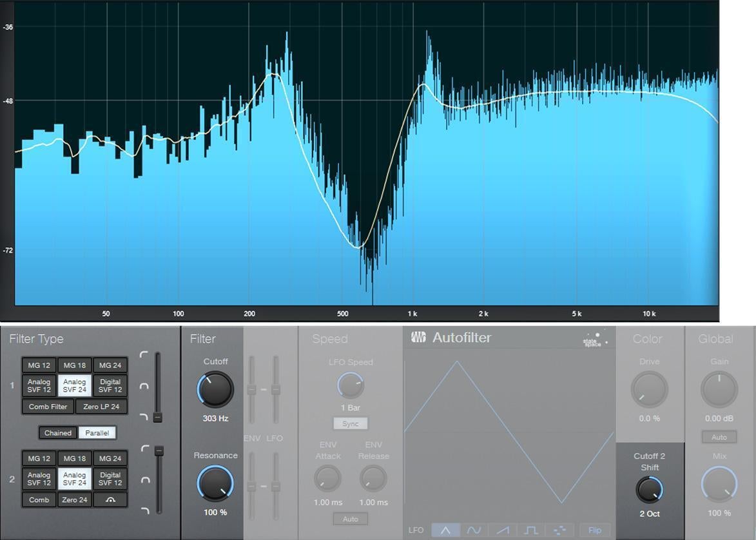Select the random stepped LFO waveform
Screen dimensions: 756x540
click(x=559, y=530)
